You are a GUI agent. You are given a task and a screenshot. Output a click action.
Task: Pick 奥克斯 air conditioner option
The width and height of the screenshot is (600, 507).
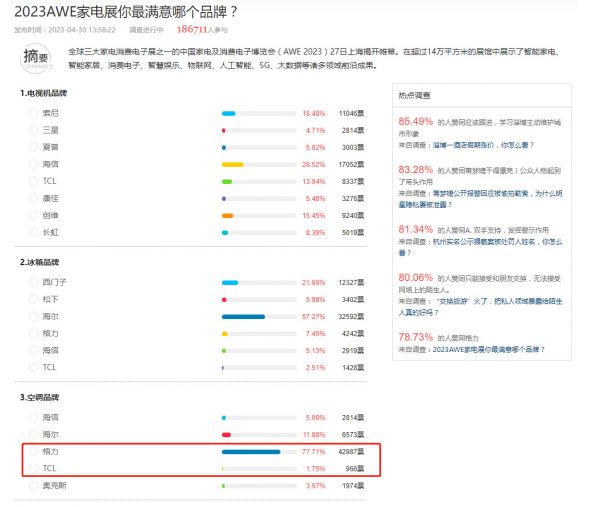click(x=33, y=485)
